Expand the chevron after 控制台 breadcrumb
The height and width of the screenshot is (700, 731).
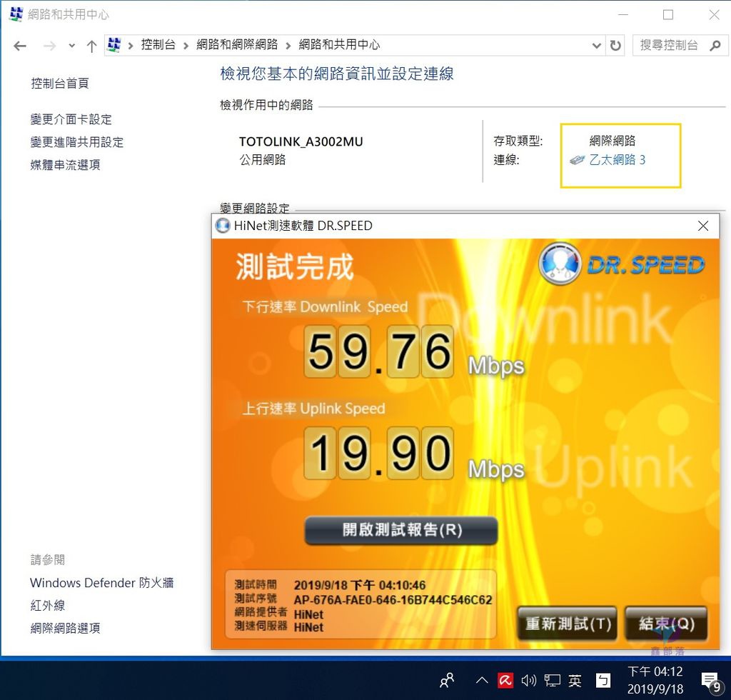tap(186, 45)
